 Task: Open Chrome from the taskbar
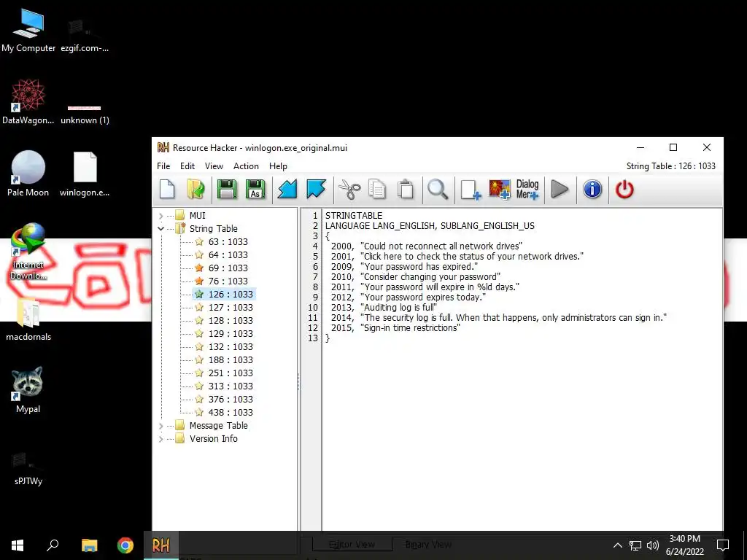coord(125,545)
